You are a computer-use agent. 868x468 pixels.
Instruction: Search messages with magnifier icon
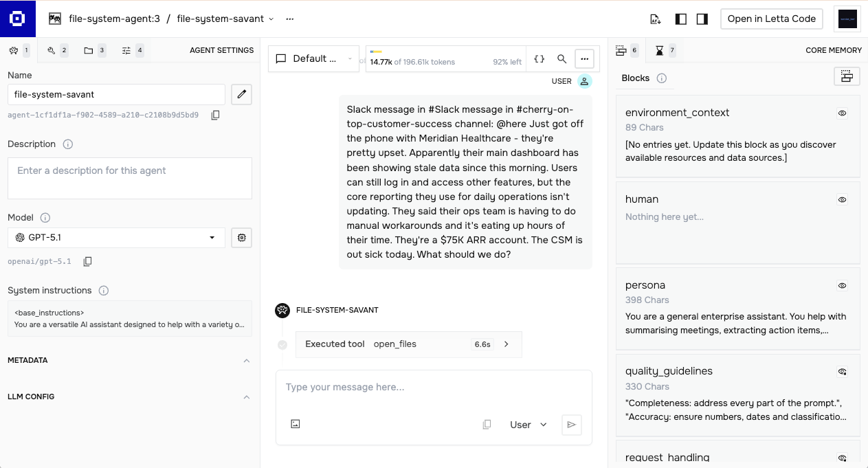coord(561,59)
